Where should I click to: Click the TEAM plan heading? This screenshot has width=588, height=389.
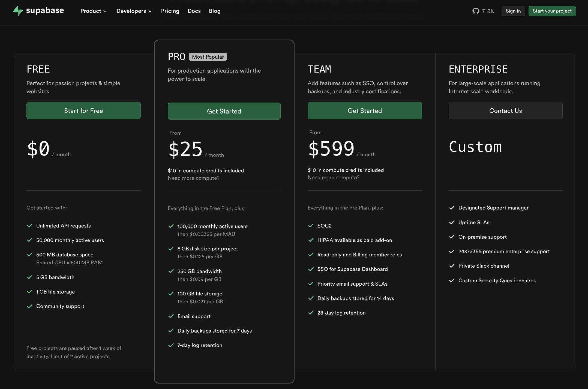pyautogui.click(x=319, y=69)
